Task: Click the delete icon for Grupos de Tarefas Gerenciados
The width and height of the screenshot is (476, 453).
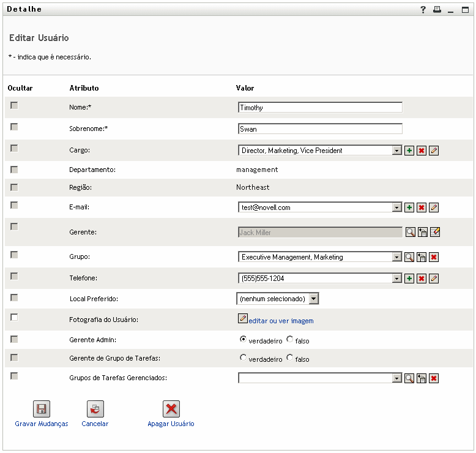Action: tap(434, 378)
